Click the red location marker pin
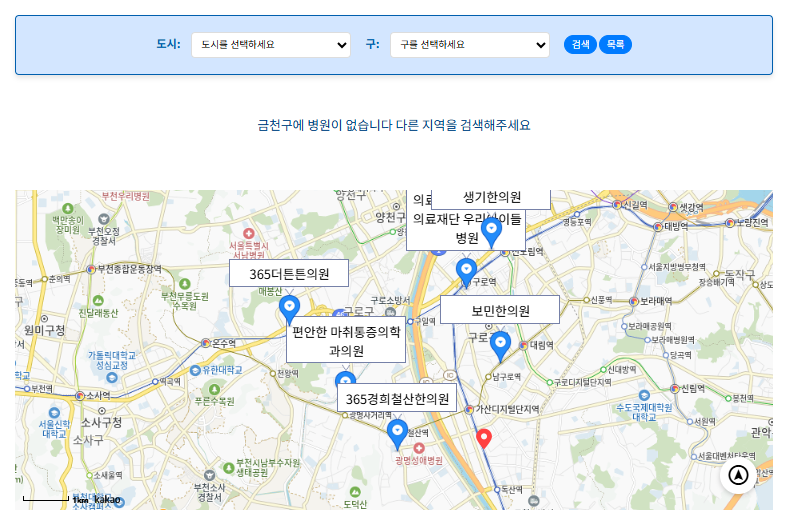Screen dimensions: 793x530 484,438
